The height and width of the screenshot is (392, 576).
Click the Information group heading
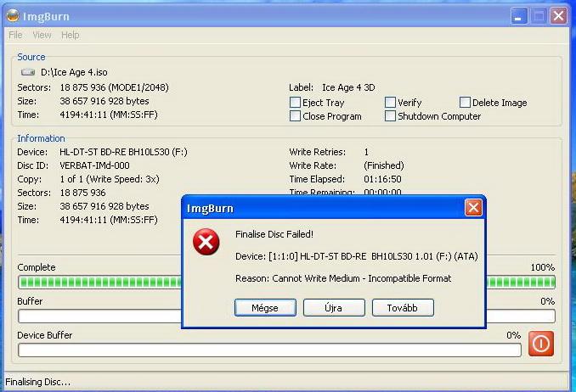click(41, 138)
